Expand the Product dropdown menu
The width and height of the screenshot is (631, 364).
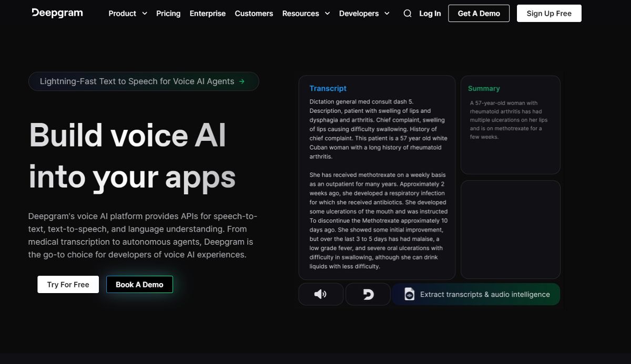pyautogui.click(x=127, y=13)
